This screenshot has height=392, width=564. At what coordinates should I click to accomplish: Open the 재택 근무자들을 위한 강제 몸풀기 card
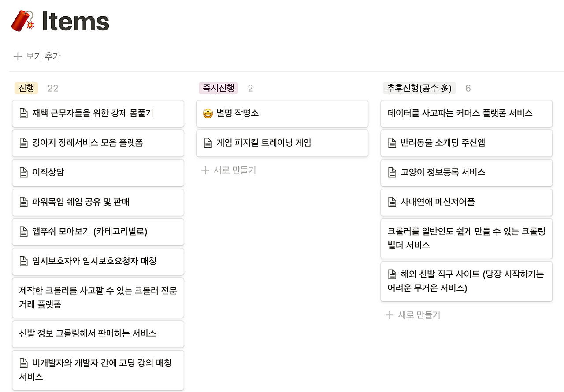pyautogui.click(x=98, y=114)
